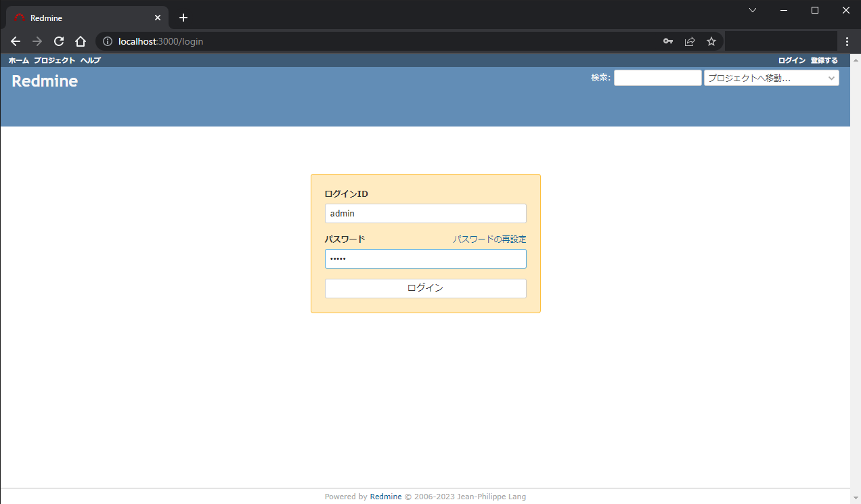Click inside the 検索 search field
Viewport: 861px width, 504px height.
(x=657, y=77)
